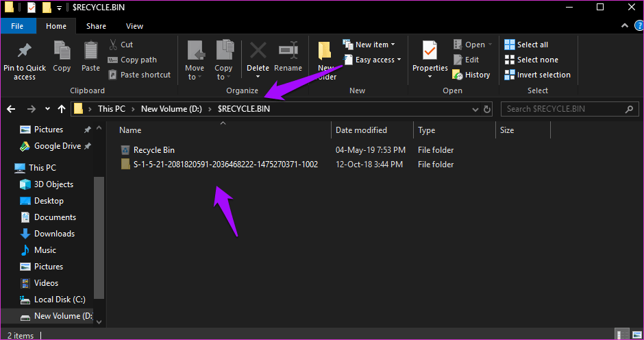Select Copy path in ribbon

click(x=132, y=60)
